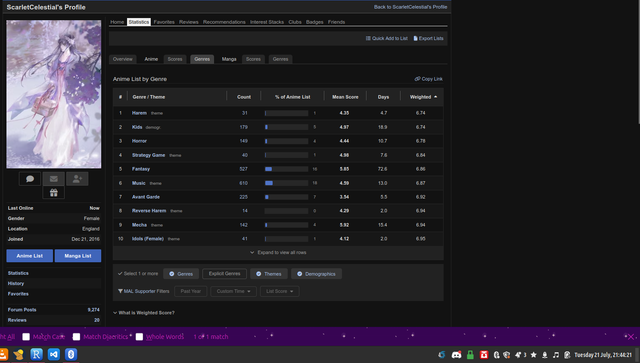The width and height of the screenshot is (640, 363).
Task: Toggle the Match Diacritics checkbox
Action: pyautogui.click(x=76, y=337)
